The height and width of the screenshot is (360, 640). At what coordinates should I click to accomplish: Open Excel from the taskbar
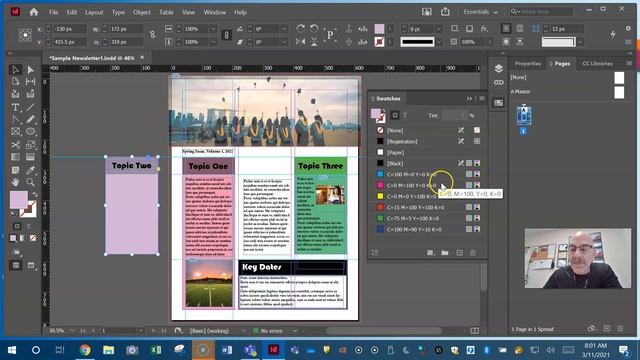[x=156, y=350]
